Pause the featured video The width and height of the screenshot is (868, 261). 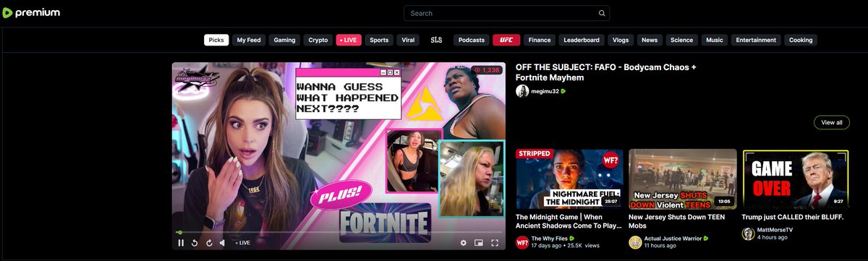point(181,243)
